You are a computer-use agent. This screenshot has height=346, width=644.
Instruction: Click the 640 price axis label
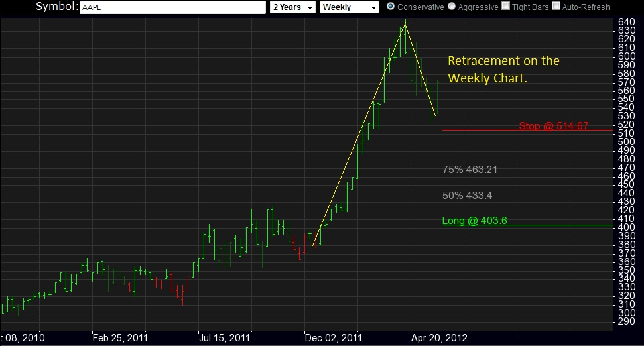pos(627,21)
